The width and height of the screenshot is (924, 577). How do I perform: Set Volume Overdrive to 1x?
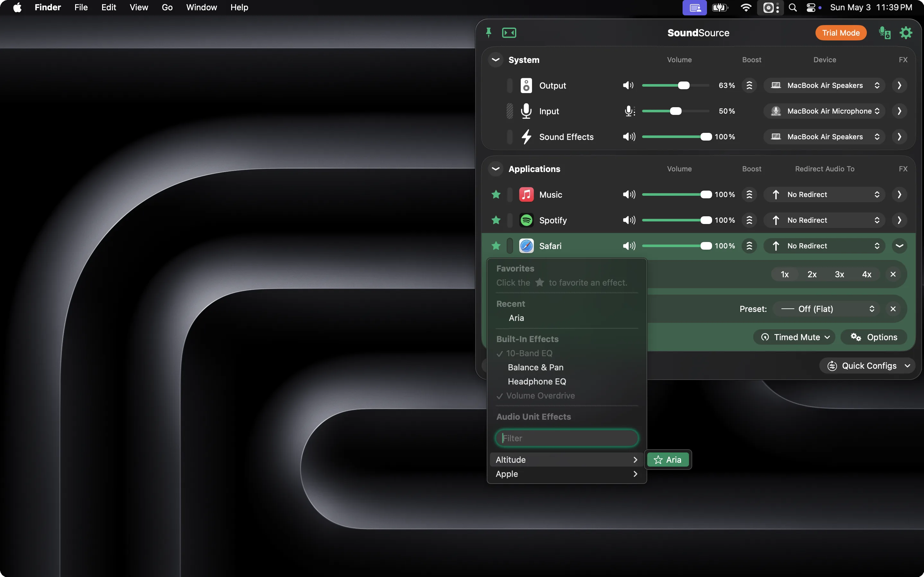pyautogui.click(x=785, y=274)
